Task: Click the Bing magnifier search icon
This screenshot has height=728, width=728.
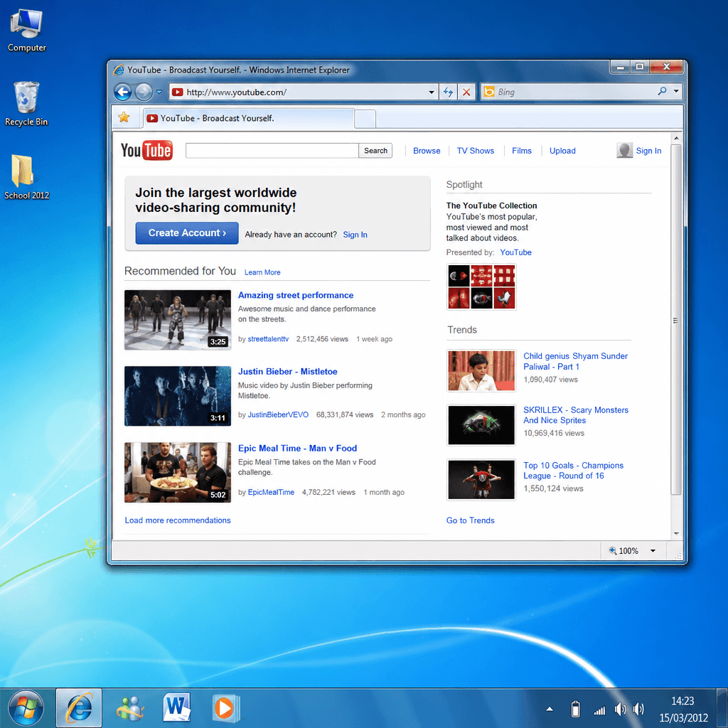Action: click(x=662, y=92)
